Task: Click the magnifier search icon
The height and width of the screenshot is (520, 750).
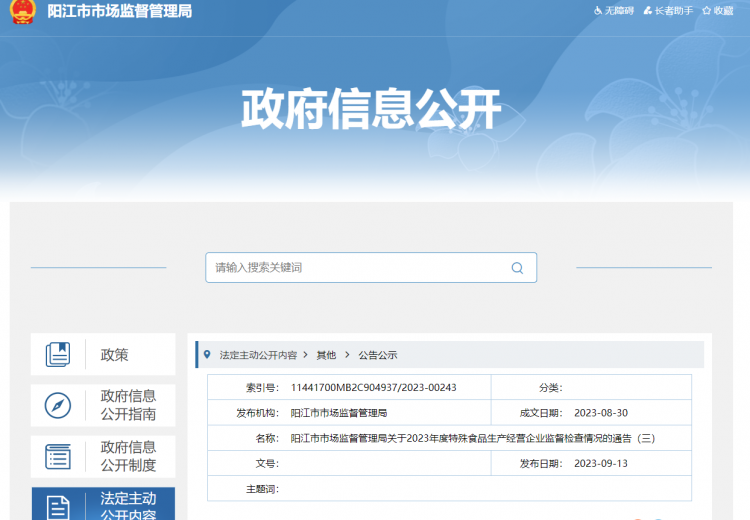Action: coord(517,268)
